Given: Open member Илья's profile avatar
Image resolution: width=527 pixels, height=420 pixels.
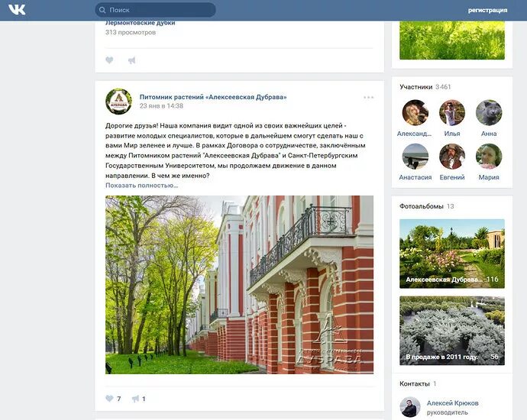Looking at the screenshot, I should point(452,112).
